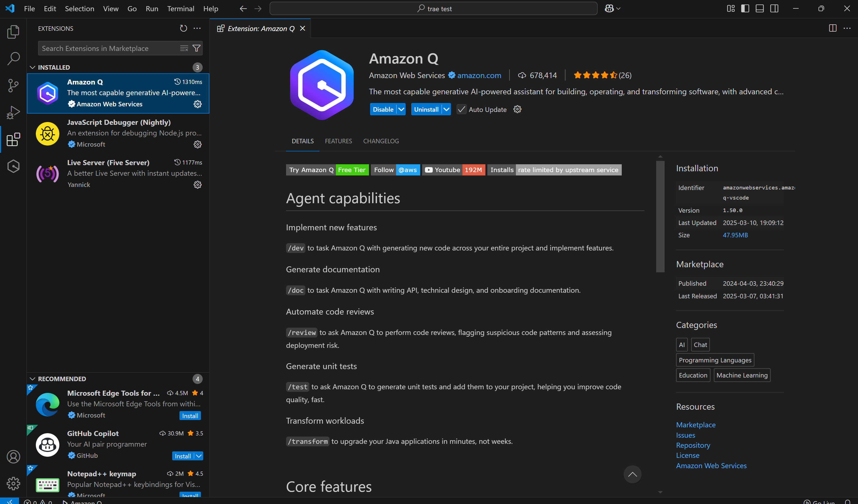Open the filter extensions funnel icon
Image resolution: width=858 pixels, height=504 pixels.
(x=197, y=48)
